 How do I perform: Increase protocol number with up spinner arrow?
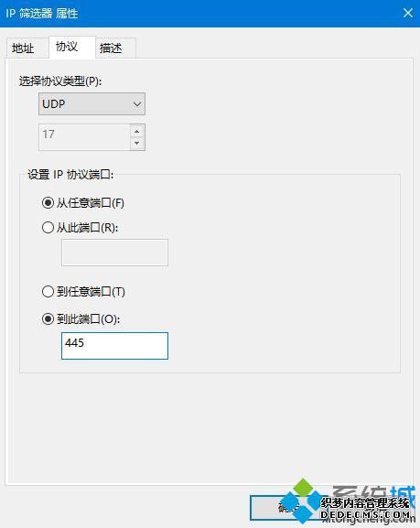[137, 131]
